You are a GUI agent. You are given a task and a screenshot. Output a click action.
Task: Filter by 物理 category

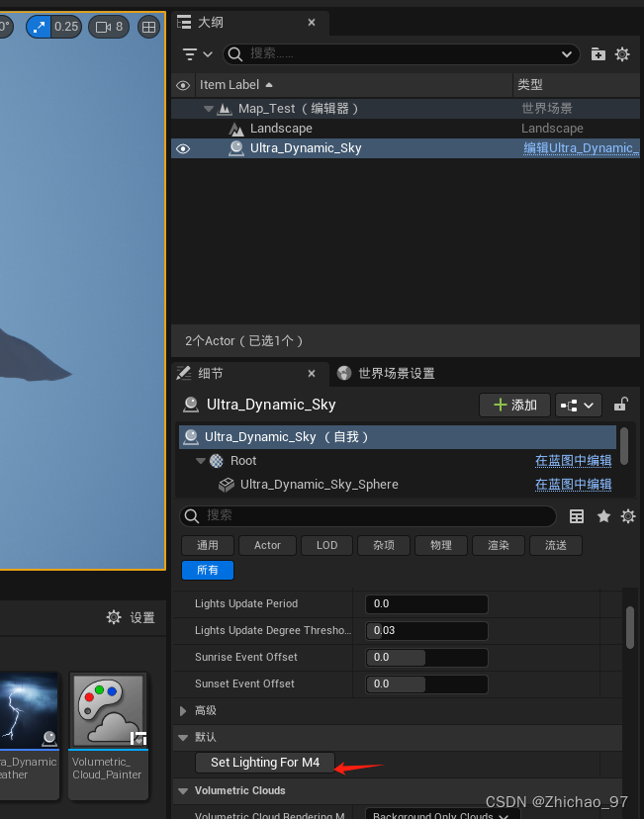click(x=441, y=545)
